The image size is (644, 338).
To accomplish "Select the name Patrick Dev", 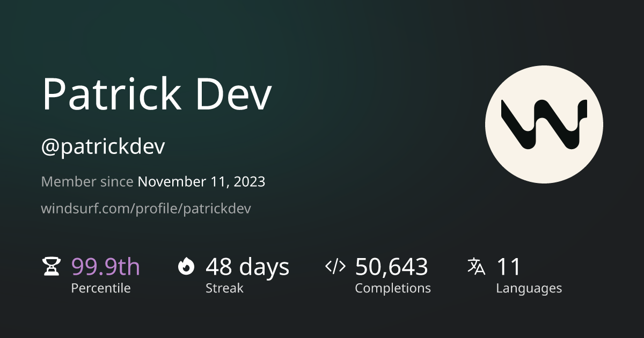I will (157, 94).
